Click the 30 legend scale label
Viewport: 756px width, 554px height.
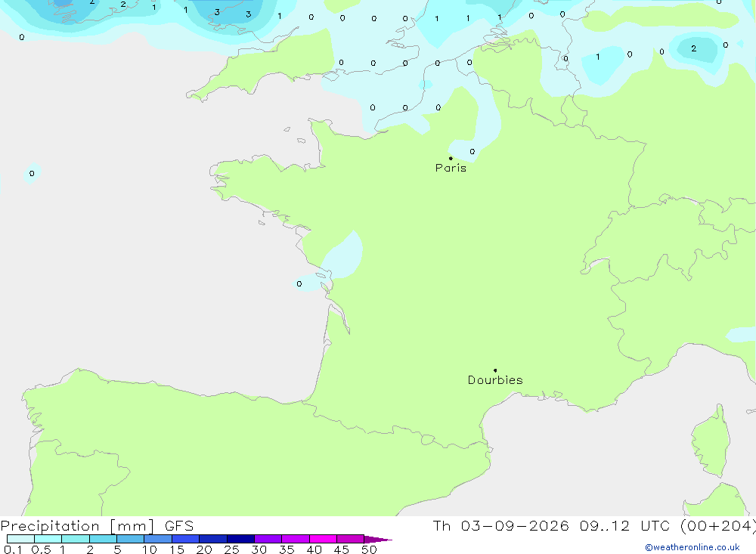[259, 549]
